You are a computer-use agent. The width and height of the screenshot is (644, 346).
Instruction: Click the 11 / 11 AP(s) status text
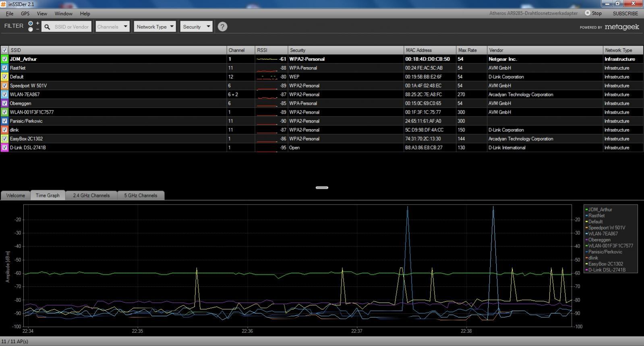click(x=14, y=341)
